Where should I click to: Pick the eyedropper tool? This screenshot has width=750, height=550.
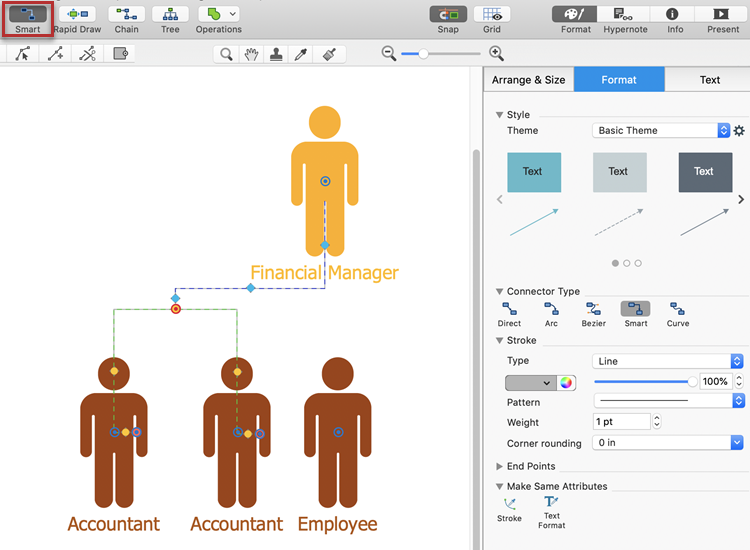(299, 54)
